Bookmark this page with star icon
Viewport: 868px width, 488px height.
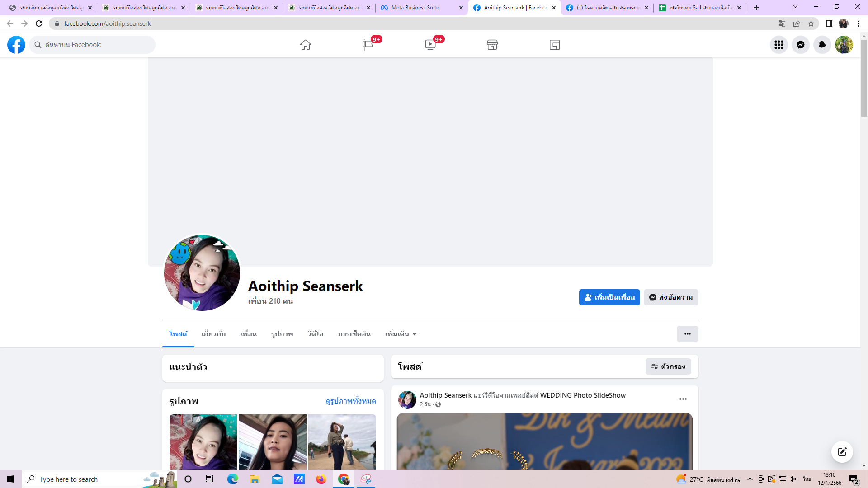(x=811, y=23)
